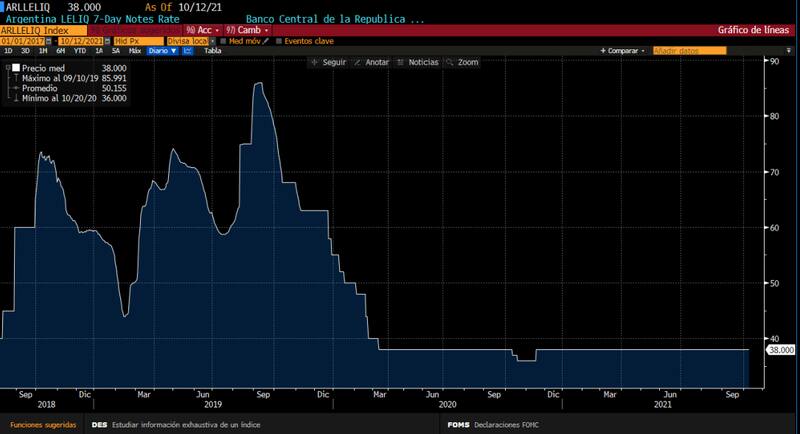Click the line chart type icon

tap(187, 50)
